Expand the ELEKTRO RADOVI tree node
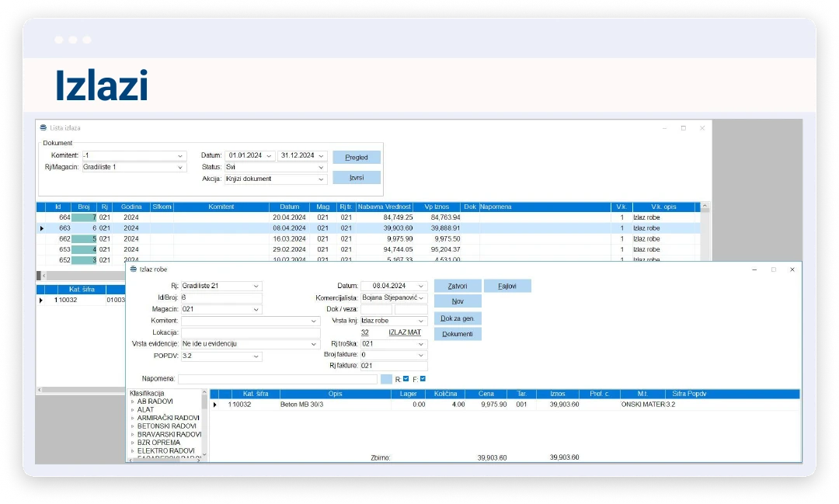839x504 pixels. (133, 450)
